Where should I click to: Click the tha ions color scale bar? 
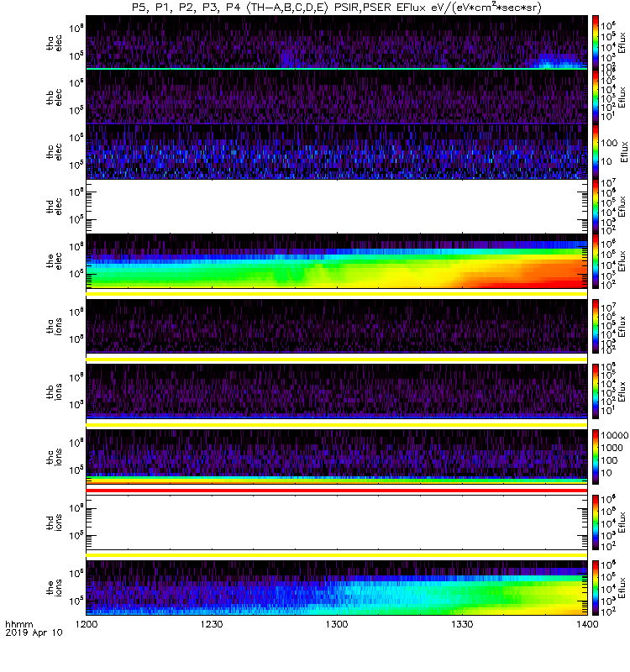click(x=596, y=326)
